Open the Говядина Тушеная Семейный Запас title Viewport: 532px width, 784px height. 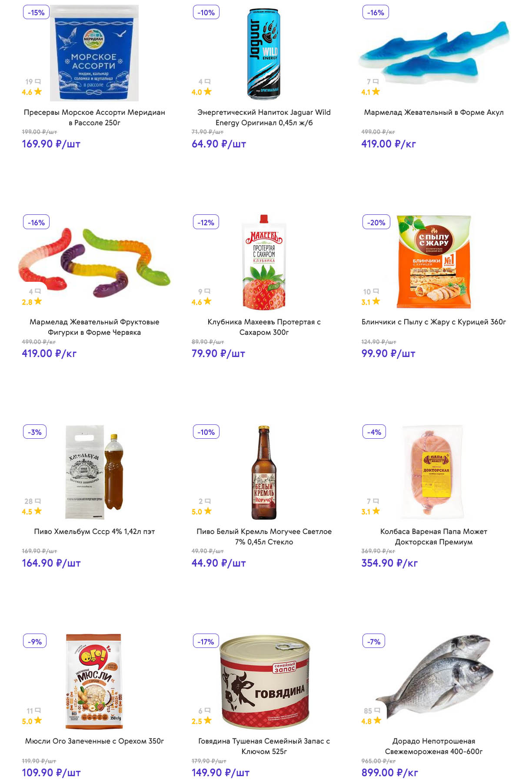tap(264, 746)
